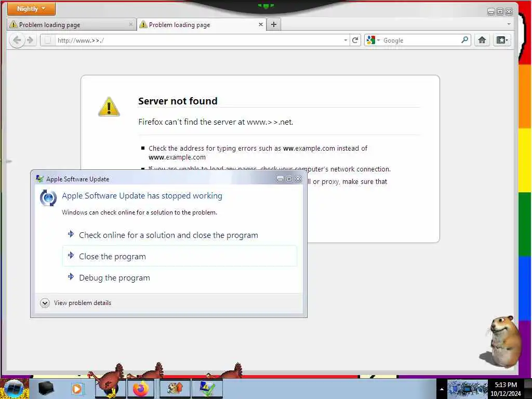Expand View problem details
The width and height of the screenshot is (532, 399).
pos(76,303)
